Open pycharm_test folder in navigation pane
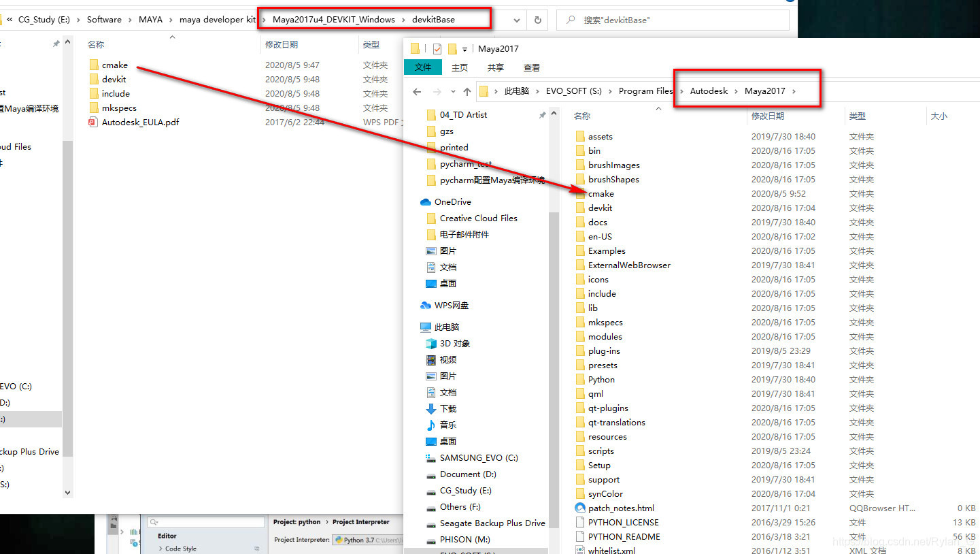This screenshot has width=980, height=554. (458, 164)
